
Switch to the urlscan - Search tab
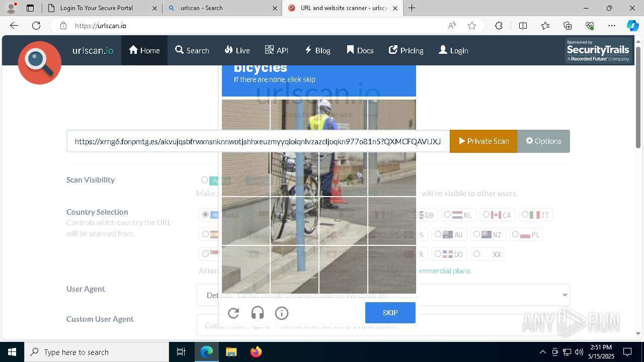tap(222, 8)
